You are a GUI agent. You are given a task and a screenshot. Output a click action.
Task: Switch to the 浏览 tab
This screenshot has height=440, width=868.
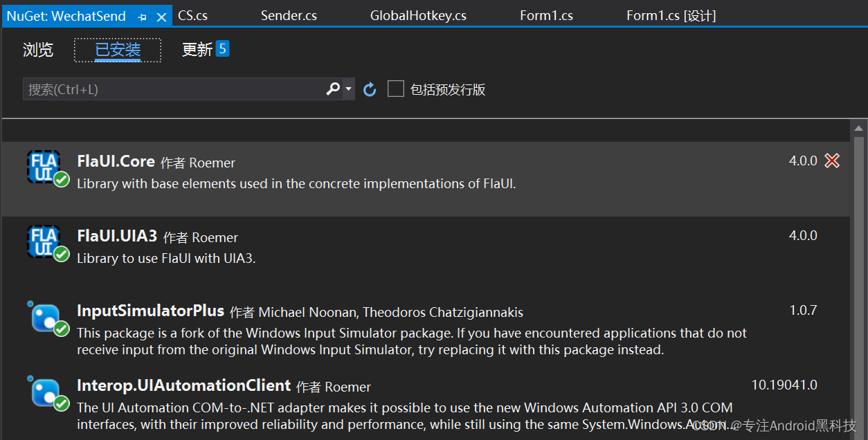point(38,50)
